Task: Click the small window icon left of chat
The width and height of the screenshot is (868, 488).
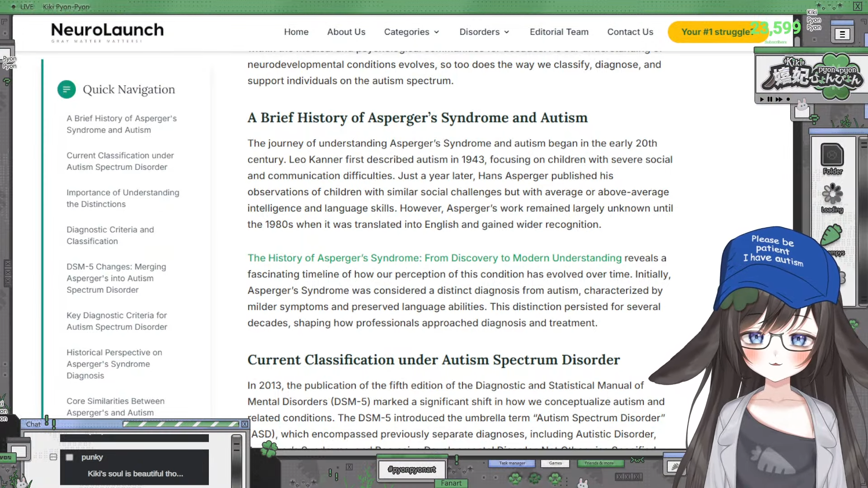Action: [x=19, y=450]
